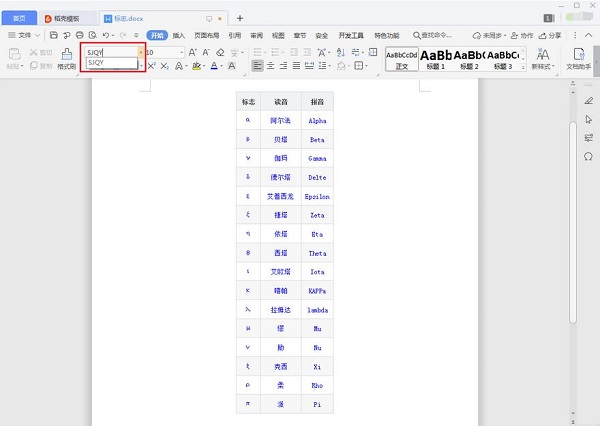Screen dimensions: 600x426
Task: Click the Cut (剪切) scissors button
Action: coord(41,52)
